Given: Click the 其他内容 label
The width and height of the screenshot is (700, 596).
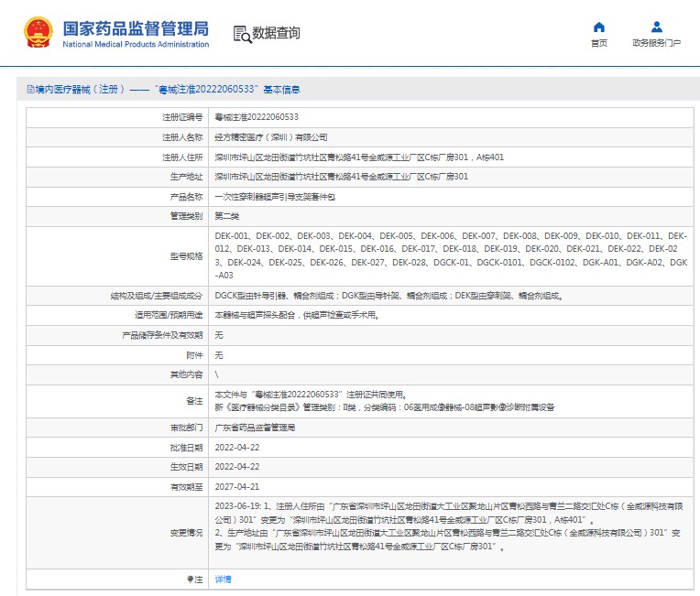Looking at the screenshot, I should tap(186, 374).
